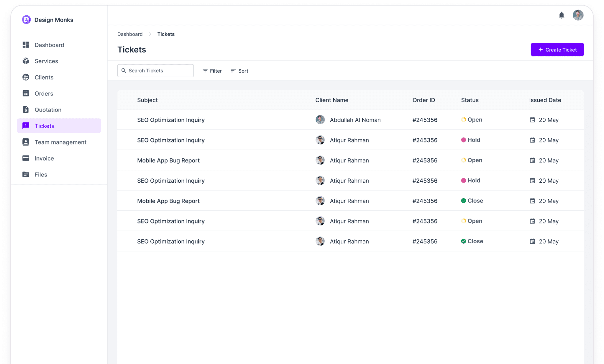Click the calendar icon in Abdullah Al Noman row
Image resolution: width=604 pixels, height=364 pixels.
pos(532,120)
